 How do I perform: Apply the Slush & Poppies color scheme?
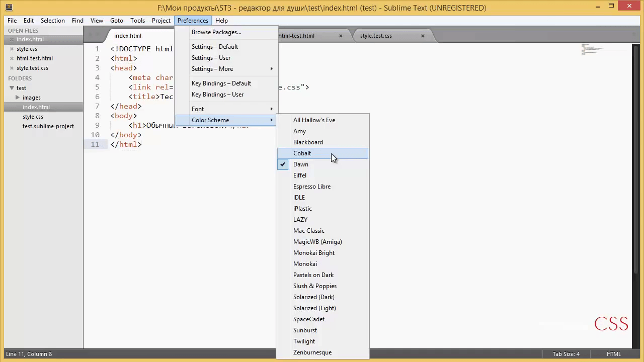(x=323, y=286)
